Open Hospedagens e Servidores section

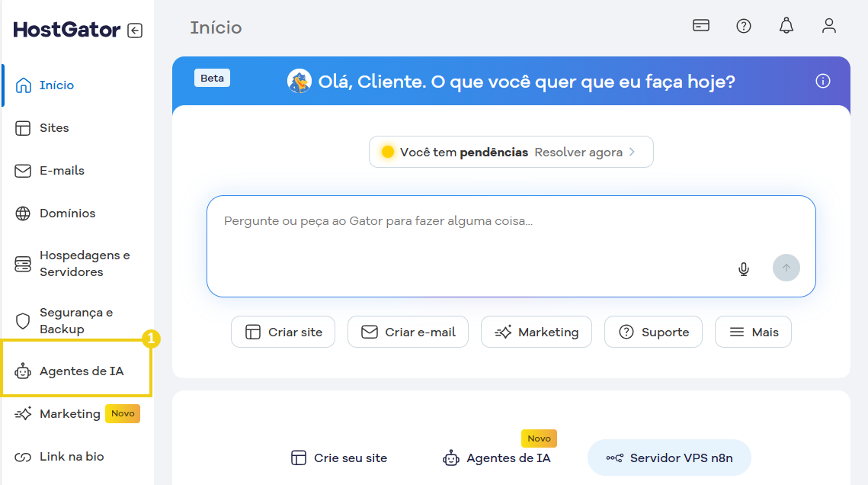pyautogui.click(x=76, y=262)
